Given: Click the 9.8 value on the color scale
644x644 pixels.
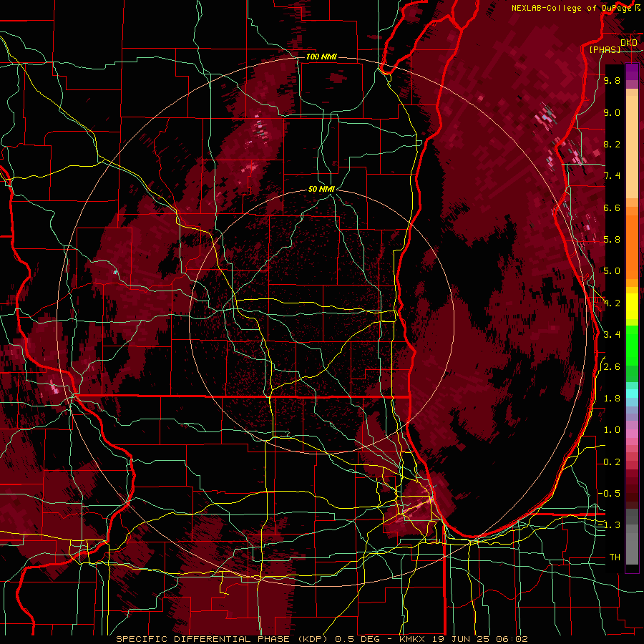Looking at the screenshot, I should (x=612, y=80).
